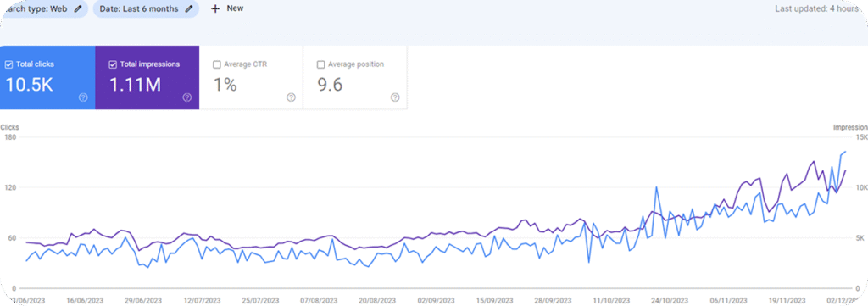Select the 10.5K Total clicks card
Viewport: 868px width, 306px height.
point(47,77)
